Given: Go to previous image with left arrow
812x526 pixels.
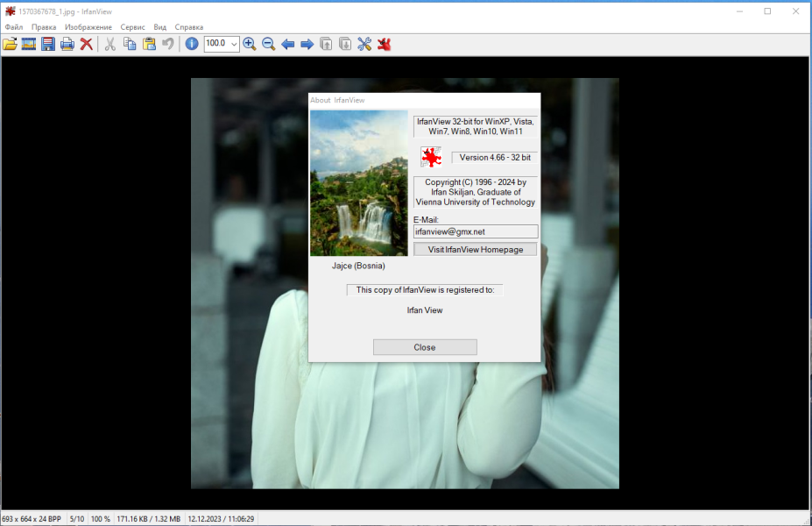Looking at the screenshot, I should click(288, 44).
